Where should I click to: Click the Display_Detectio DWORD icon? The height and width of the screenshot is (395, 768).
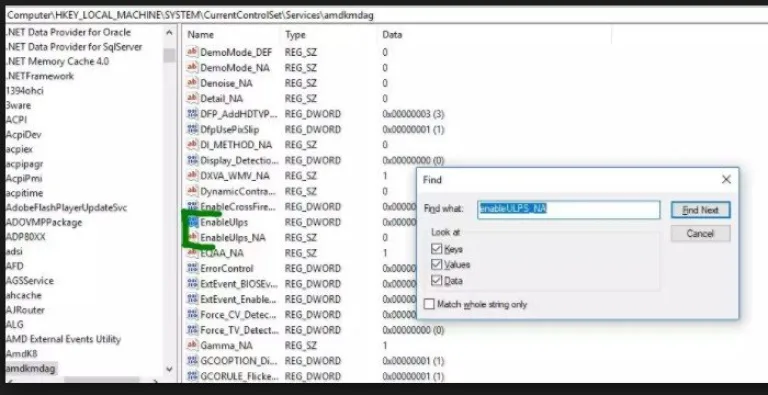pos(192,160)
